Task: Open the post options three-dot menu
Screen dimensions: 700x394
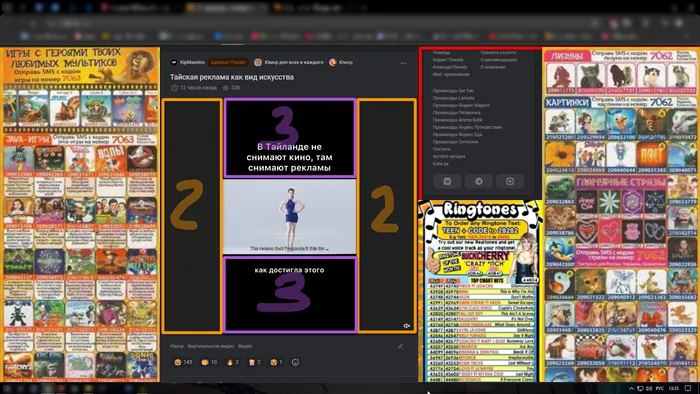Action: (x=404, y=63)
